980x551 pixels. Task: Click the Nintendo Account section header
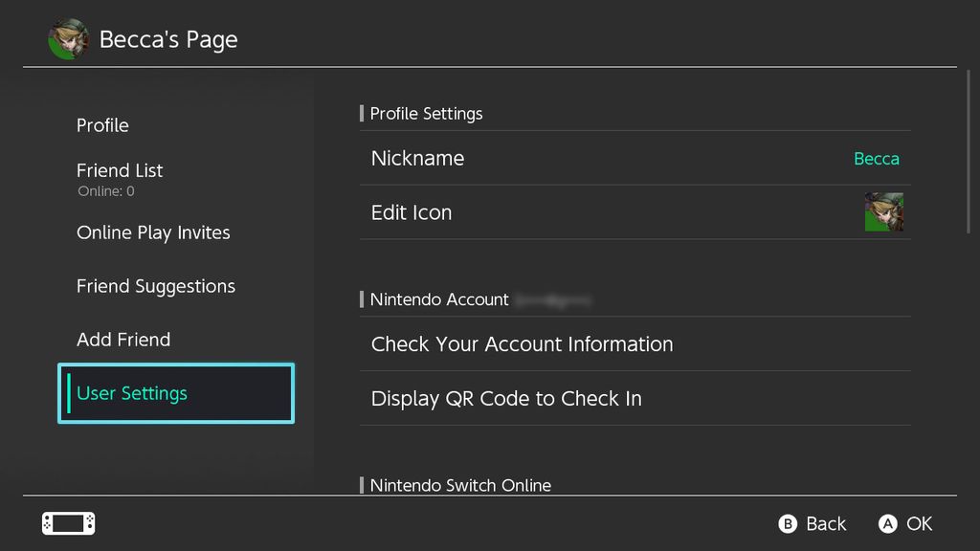click(x=438, y=299)
